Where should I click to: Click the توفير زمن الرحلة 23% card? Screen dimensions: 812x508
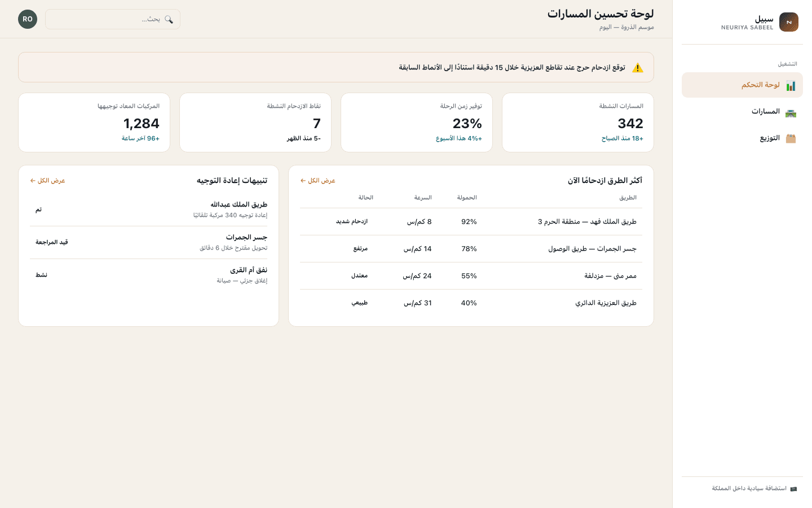pos(417,122)
